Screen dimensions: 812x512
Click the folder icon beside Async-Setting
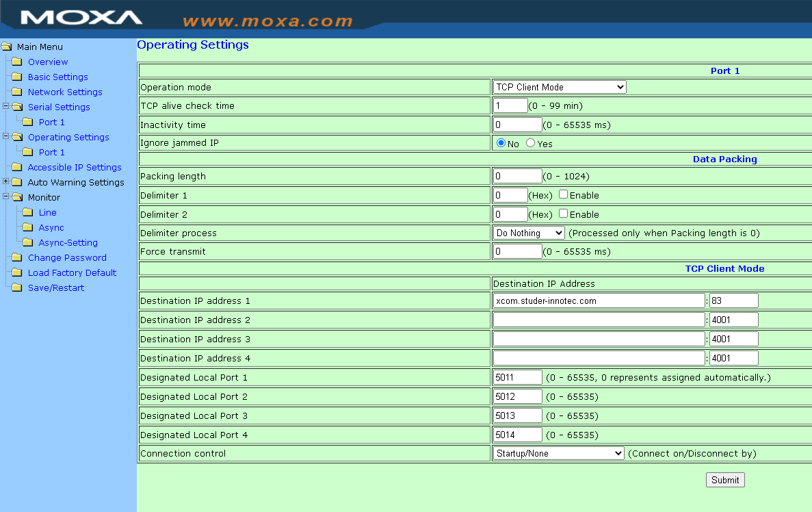pos(28,242)
